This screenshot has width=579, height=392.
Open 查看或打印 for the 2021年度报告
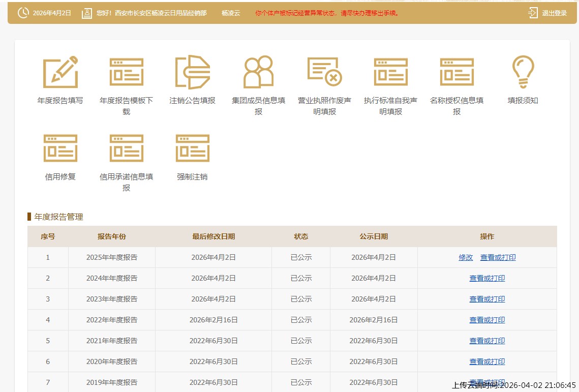[x=487, y=341]
